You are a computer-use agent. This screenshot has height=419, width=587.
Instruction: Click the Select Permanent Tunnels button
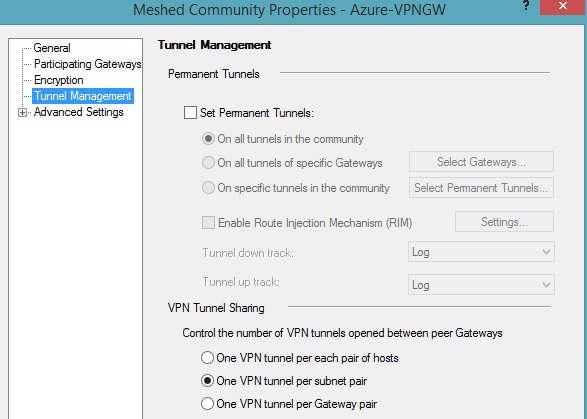[481, 188]
